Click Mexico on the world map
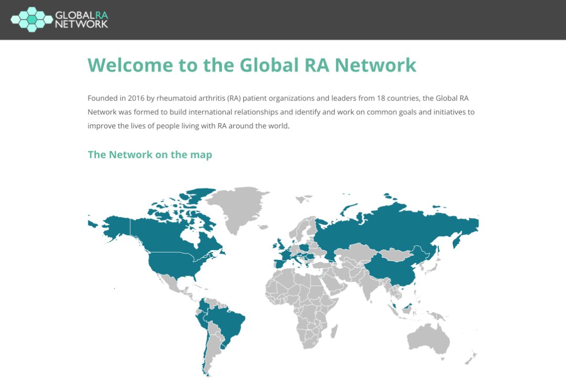The image size is (566, 392). click(x=173, y=284)
